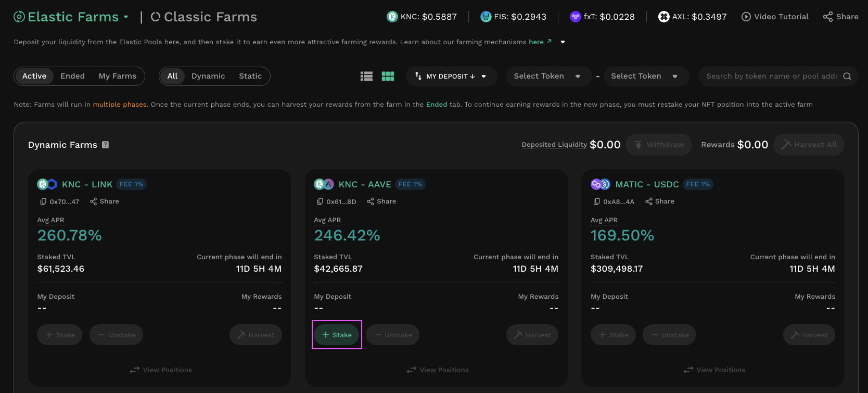
Task: Select the Ended farms tab
Action: point(72,76)
